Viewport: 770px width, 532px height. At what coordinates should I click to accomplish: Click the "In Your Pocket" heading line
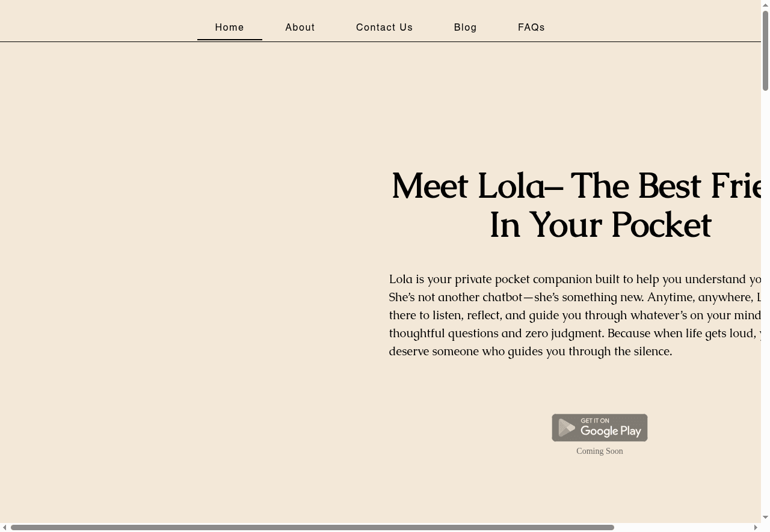pyautogui.click(x=600, y=225)
